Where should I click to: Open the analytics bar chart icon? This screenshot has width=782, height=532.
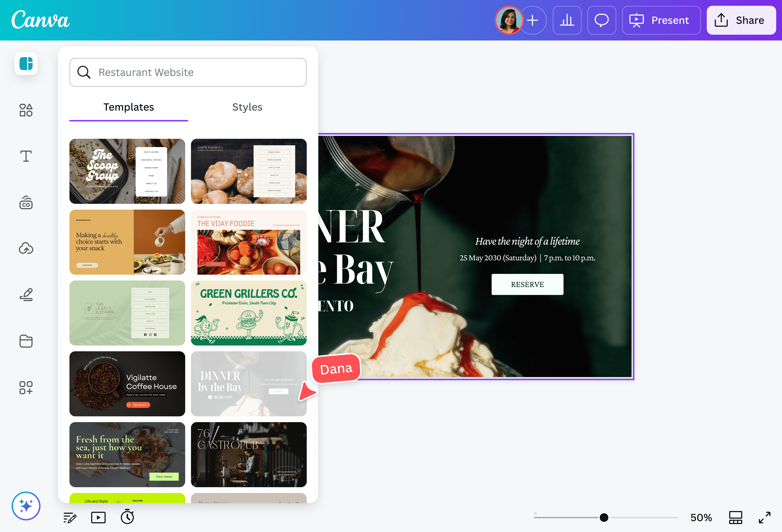pos(567,20)
